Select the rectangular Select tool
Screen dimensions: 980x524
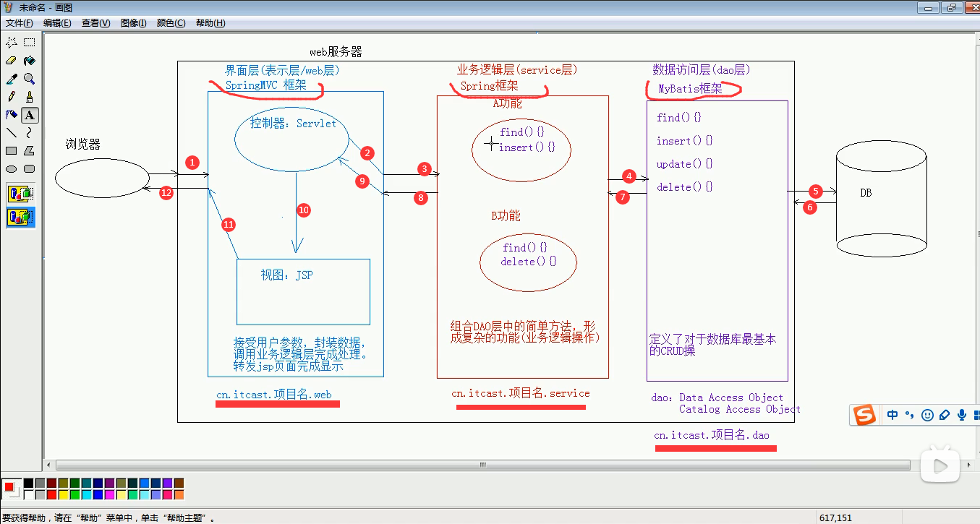click(x=30, y=42)
